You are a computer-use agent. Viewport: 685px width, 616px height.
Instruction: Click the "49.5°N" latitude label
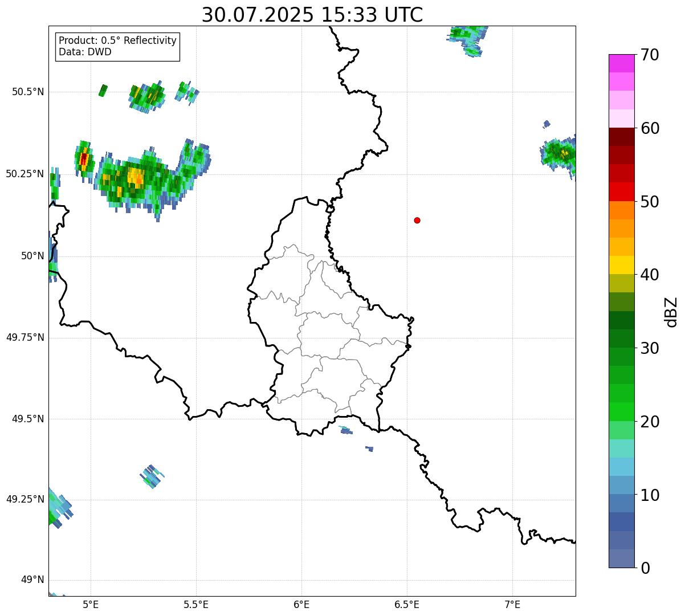tap(28, 419)
